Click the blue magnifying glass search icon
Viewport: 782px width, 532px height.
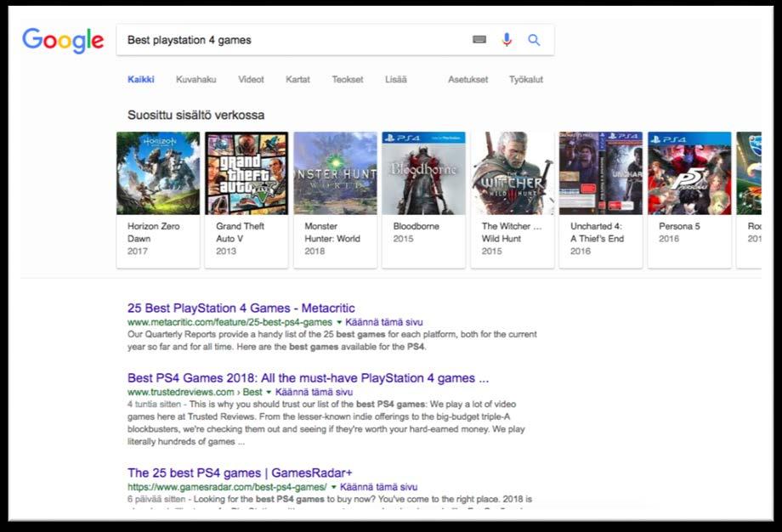pos(534,40)
